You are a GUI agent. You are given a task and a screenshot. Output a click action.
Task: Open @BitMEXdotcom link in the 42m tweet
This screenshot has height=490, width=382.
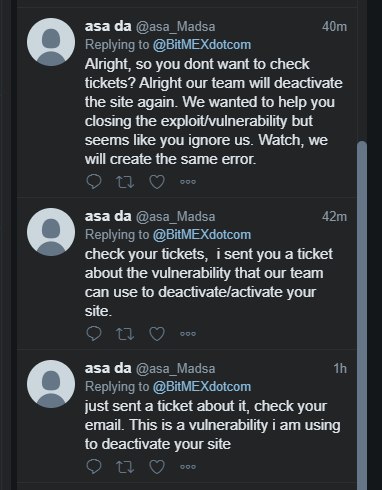tap(202, 235)
